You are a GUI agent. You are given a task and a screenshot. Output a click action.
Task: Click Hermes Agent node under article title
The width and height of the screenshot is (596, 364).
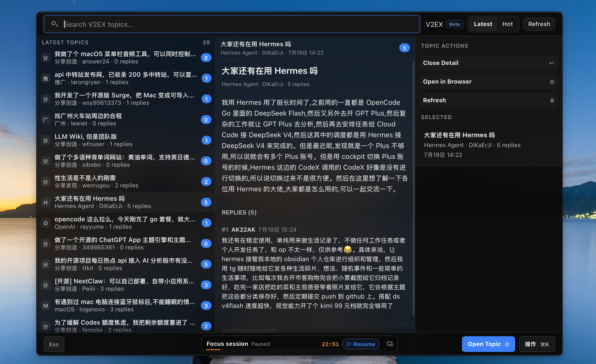240,84
